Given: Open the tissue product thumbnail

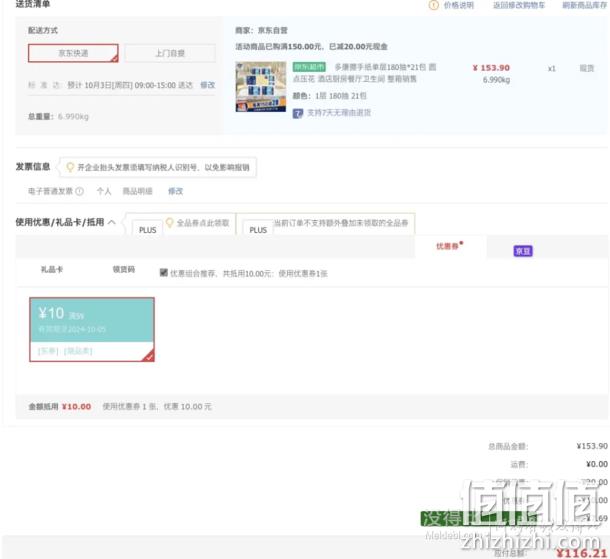Looking at the screenshot, I should tap(261, 87).
